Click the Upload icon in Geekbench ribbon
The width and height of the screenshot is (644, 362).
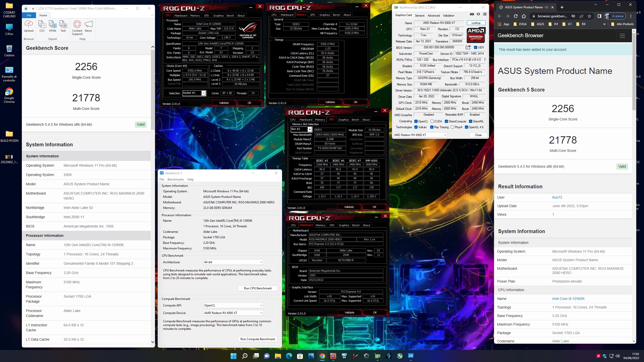click(29, 26)
